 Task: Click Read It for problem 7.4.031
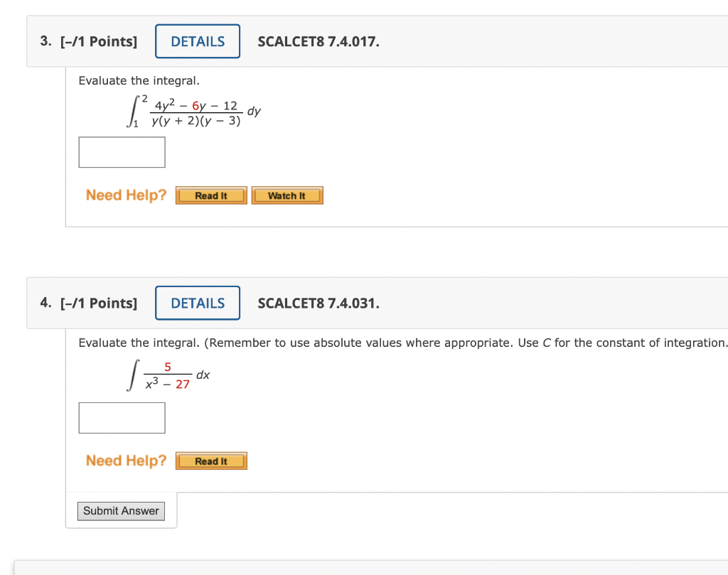[210, 461]
